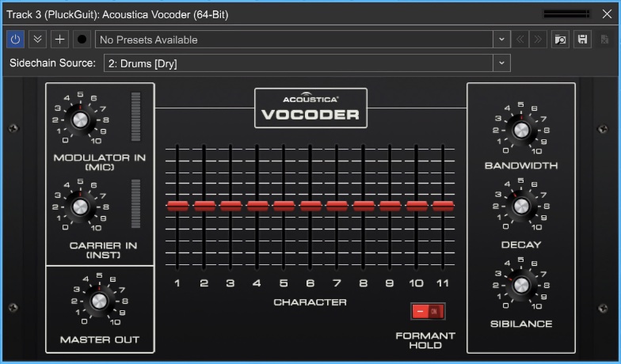Save preset with floppy disk icon
Viewport: 621px width, 364px height.
coord(583,40)
